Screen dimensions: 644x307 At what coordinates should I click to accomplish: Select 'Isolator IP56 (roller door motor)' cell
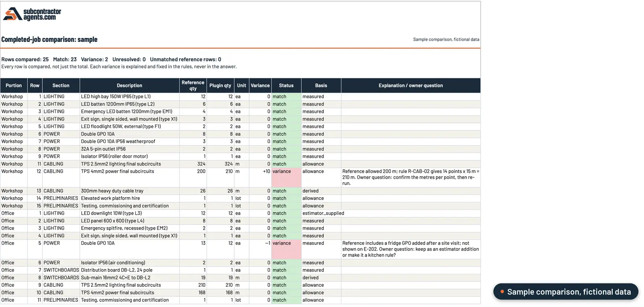tap(130, 156)
